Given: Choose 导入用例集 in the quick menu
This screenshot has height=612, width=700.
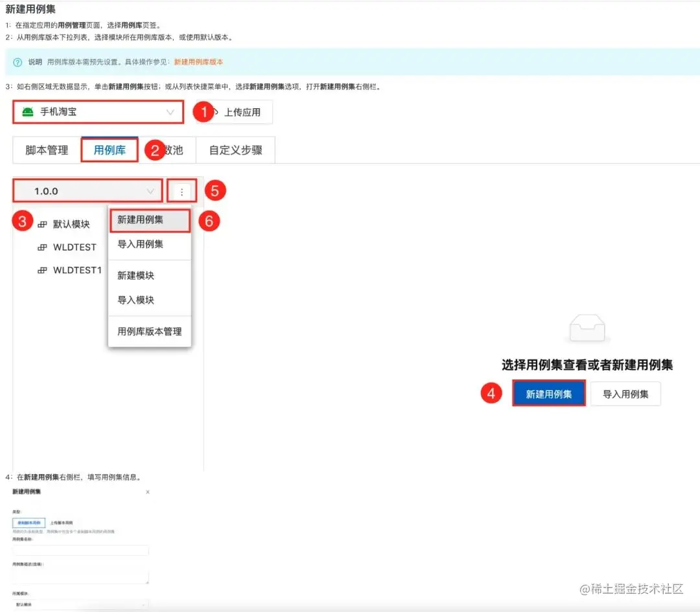Looking at the screenshot, I should (x=150, y=244).
